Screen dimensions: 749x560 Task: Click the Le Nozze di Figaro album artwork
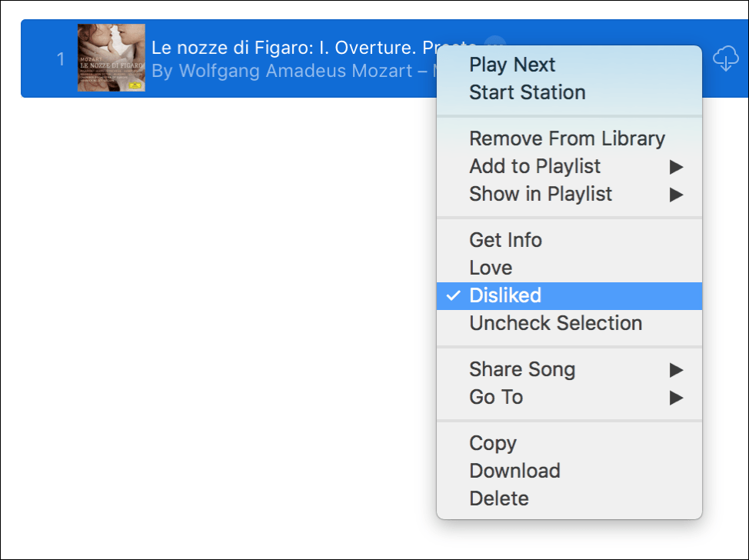point(111,58)
